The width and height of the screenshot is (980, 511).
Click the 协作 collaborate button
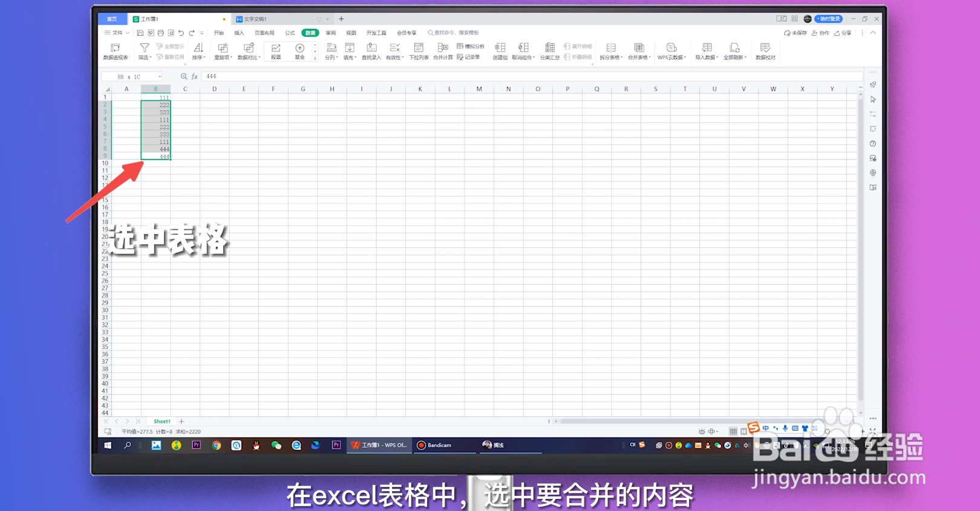820,33
